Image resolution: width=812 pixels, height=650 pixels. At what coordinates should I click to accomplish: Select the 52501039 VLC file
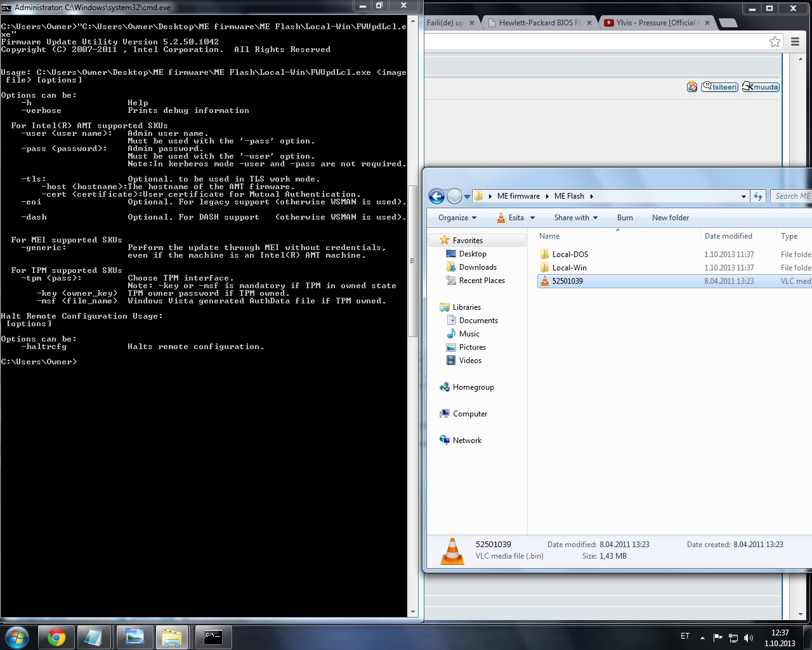tap(674, 281)
